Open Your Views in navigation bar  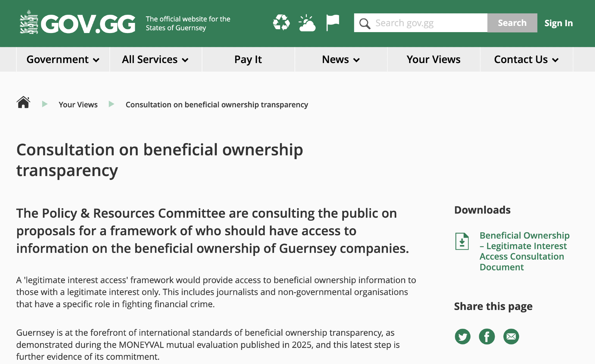click(x=433, y=59)
